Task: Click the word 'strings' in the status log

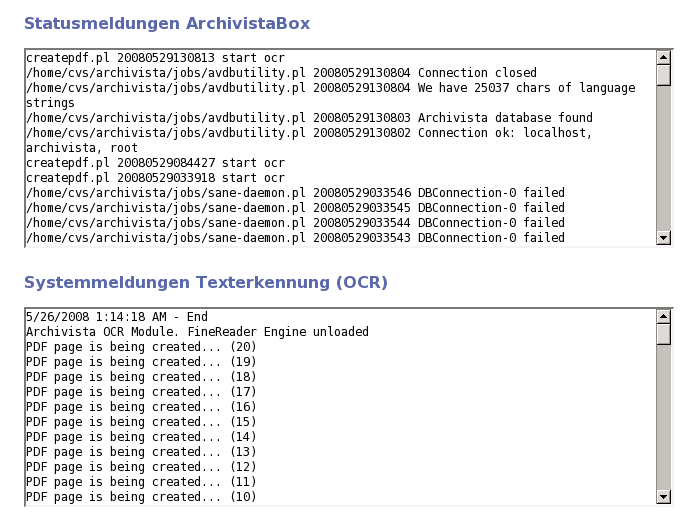Action: click(50, 103)
